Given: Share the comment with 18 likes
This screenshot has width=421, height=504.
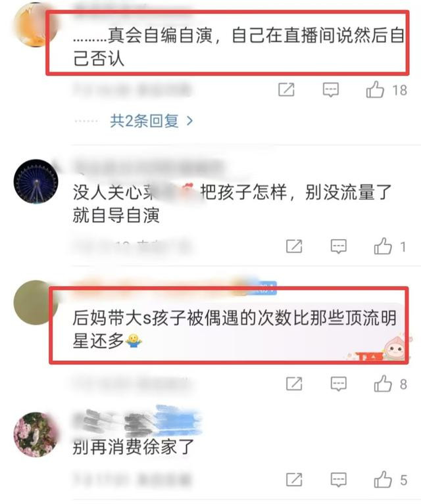Looking at the screenshot, I should tap(286, 89).
